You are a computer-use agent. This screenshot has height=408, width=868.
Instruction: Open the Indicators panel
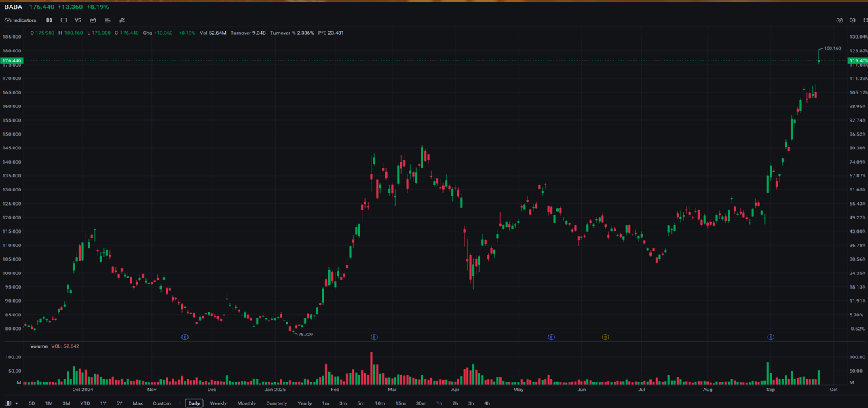[20, 20]
